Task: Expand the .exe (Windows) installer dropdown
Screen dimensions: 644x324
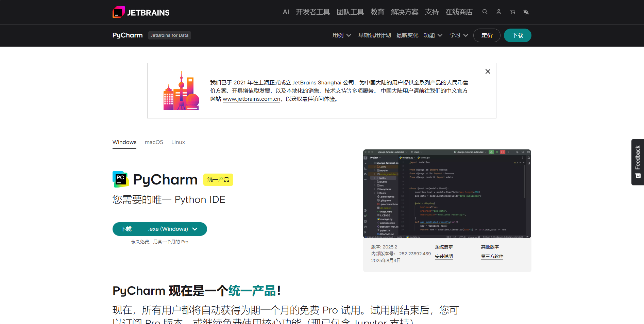Action: click(x=173, y=229)
